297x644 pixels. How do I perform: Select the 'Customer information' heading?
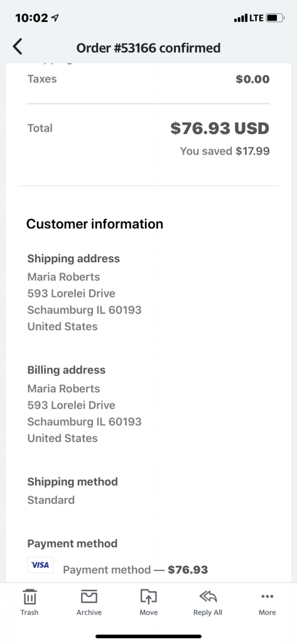coord(95,224)
